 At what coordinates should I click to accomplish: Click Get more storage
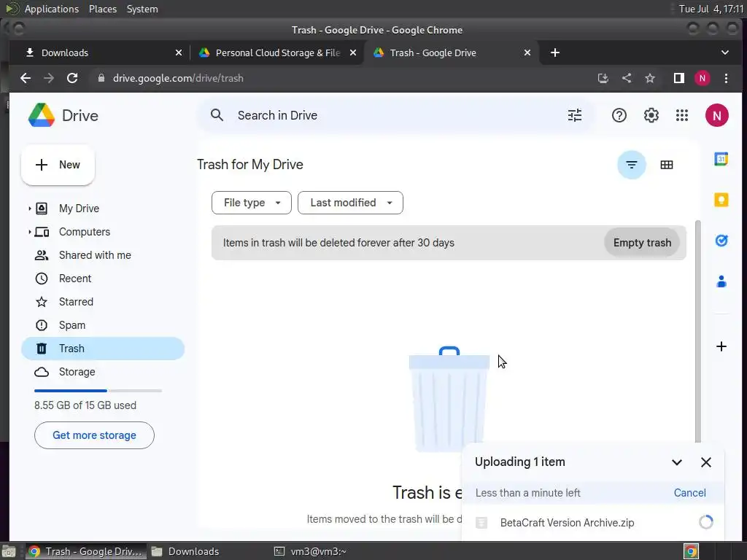(x=94, y=435)
